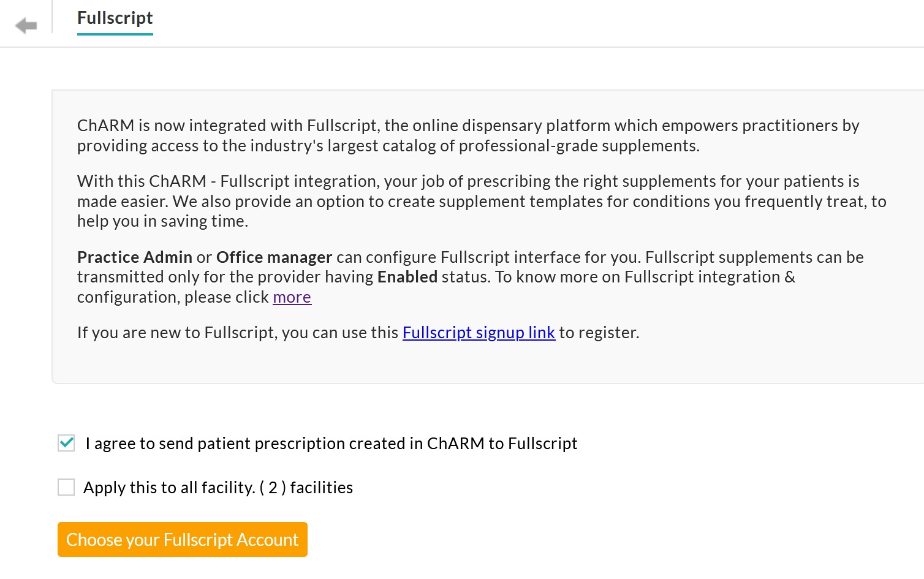Click the "Apply this to all facility" label
This screenshot has width=924, height=579.
pyautogui.click(x=169, y=488)
